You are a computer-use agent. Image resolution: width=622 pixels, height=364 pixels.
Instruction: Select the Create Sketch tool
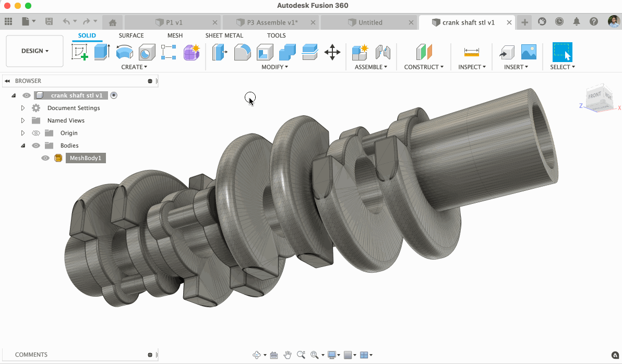coord(80,52)
